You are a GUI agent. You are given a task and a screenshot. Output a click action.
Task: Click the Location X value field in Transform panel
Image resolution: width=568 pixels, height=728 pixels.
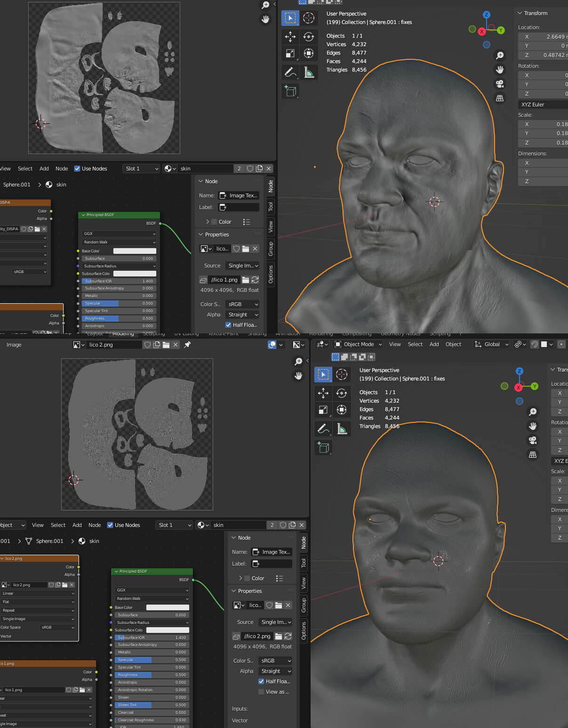click(546, 36)
